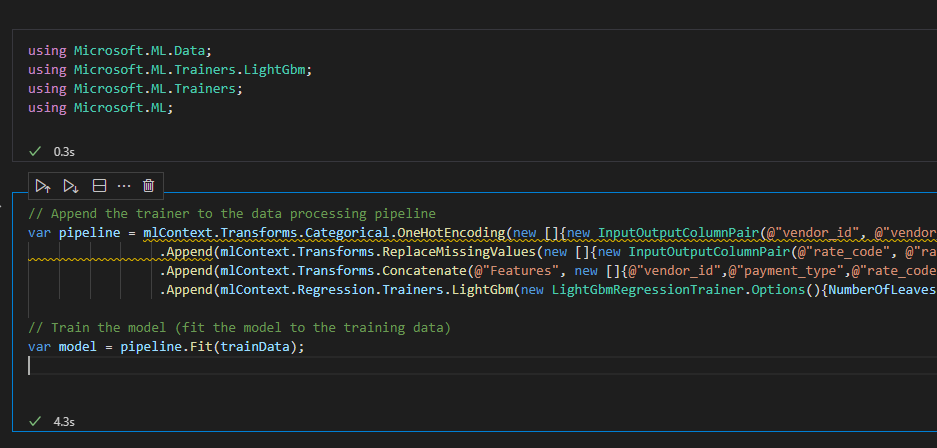The image size is (937, 448).
Task: Click the OneHotEncoding method call
Action: pyautogui.click(x=452, y=232)
